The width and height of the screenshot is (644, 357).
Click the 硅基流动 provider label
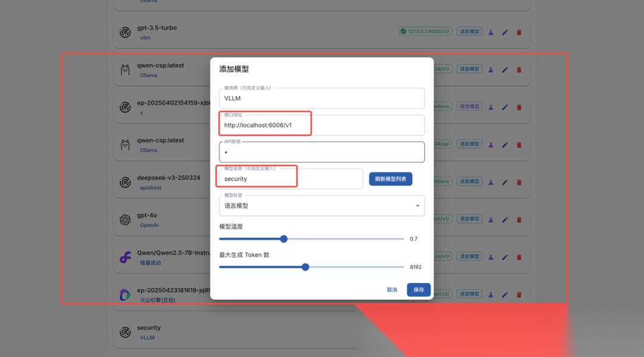click(x=150, y=263)
